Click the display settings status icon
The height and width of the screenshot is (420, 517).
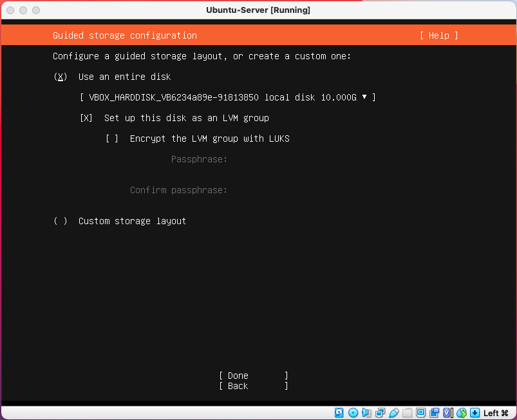pos(420,413)
